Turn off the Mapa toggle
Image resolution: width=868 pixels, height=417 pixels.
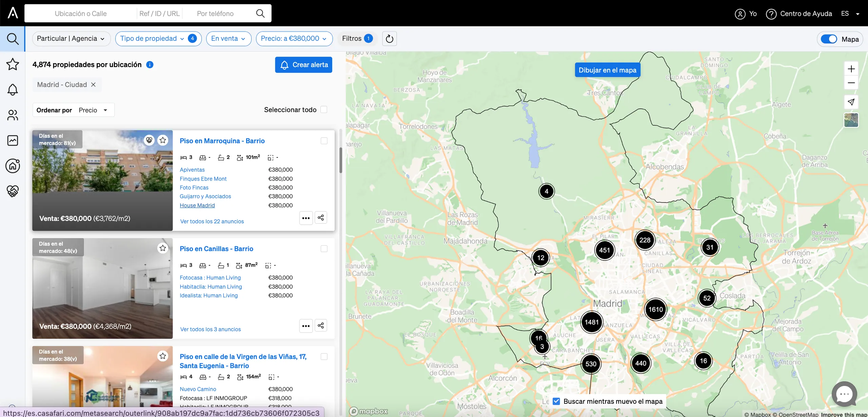(x=829, y=39)
